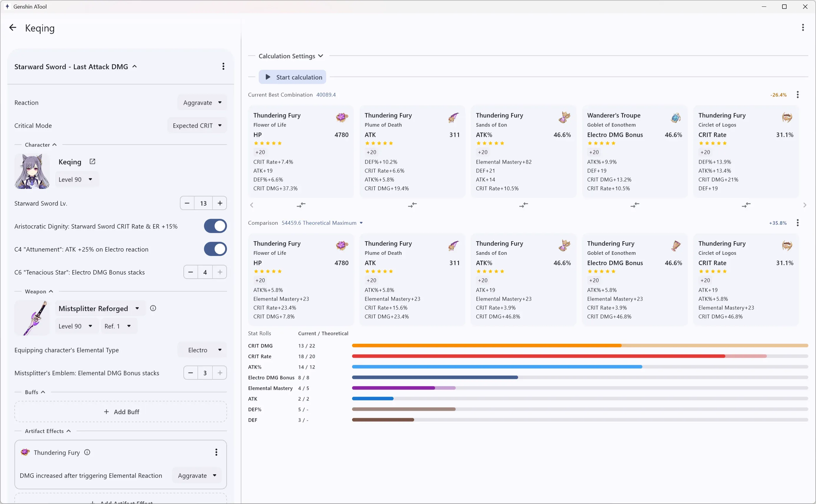Click the Elemental Mastery stat roll bar

[x=580, y=388]
